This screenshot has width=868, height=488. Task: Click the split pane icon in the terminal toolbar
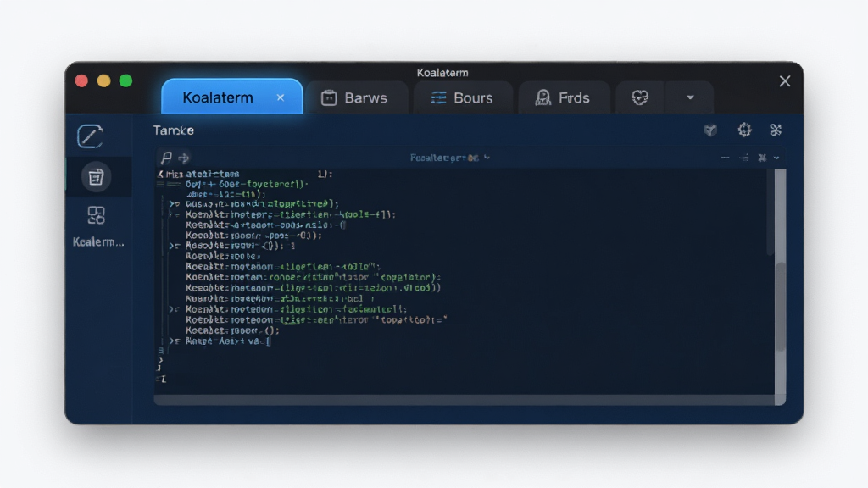tap(744, 158)
